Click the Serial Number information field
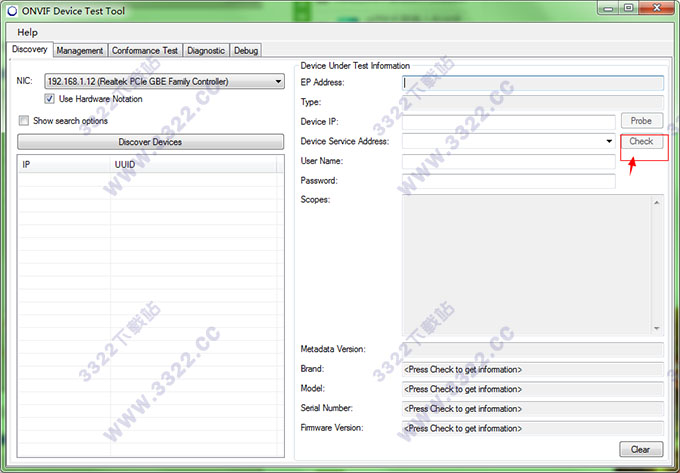Image resolution: width=680 pixels, height=473 pixels. point(533,408)
